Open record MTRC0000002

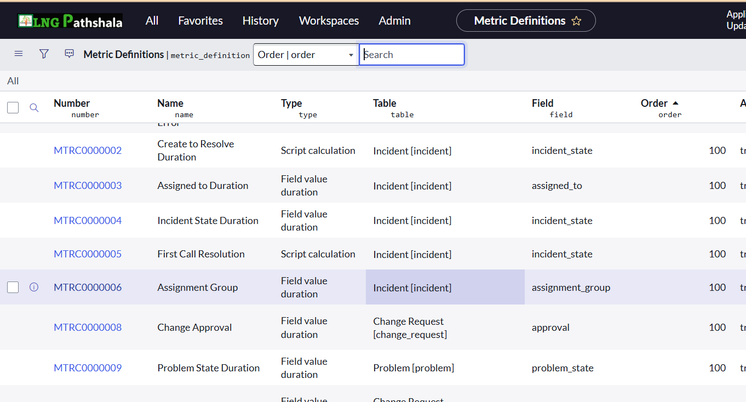coord(88,150)
